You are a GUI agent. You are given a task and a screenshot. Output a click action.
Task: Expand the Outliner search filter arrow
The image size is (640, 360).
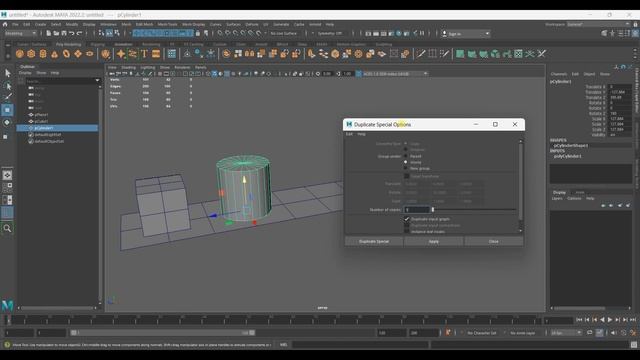pyautogui.click(x=97, y=80)
